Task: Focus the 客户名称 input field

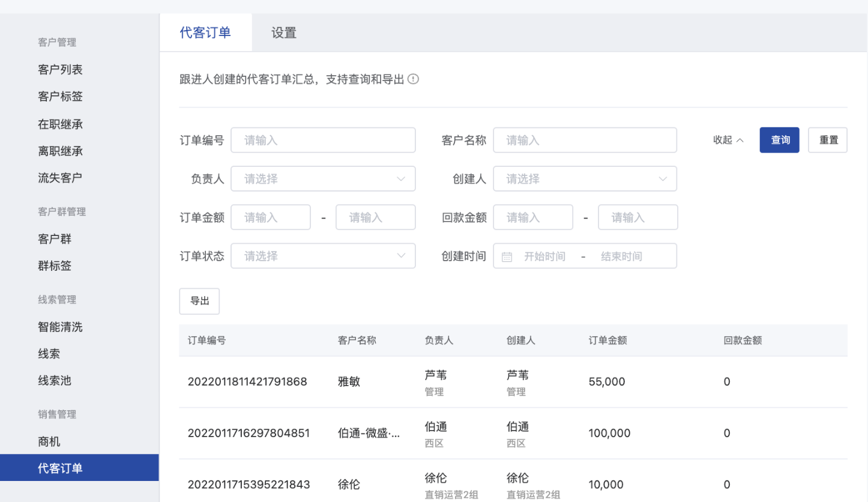Action: coord(585,140)
